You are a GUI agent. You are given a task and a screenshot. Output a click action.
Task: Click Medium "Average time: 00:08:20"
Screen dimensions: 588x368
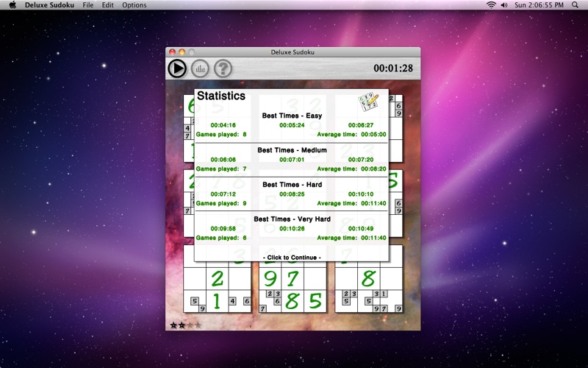352,169
